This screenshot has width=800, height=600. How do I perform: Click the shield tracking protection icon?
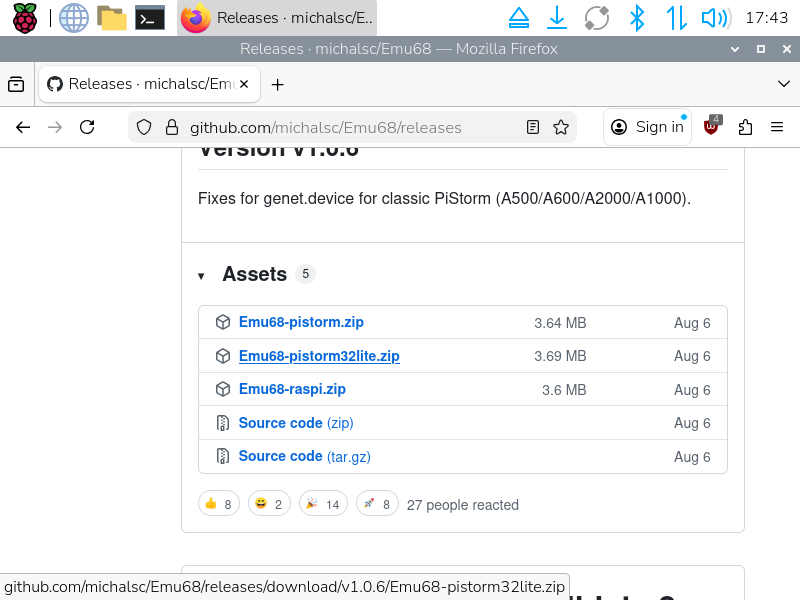pyautogui.click(x=144, y=127)
